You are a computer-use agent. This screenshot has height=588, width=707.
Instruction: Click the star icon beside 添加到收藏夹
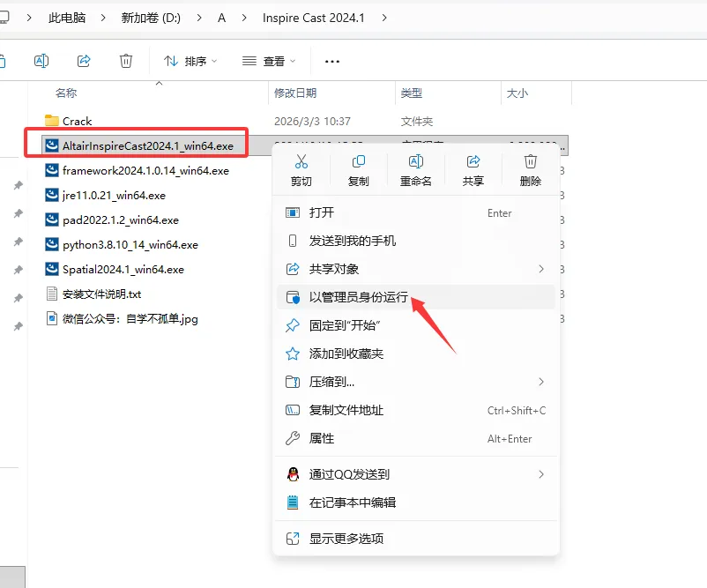[x=293, y=354]
